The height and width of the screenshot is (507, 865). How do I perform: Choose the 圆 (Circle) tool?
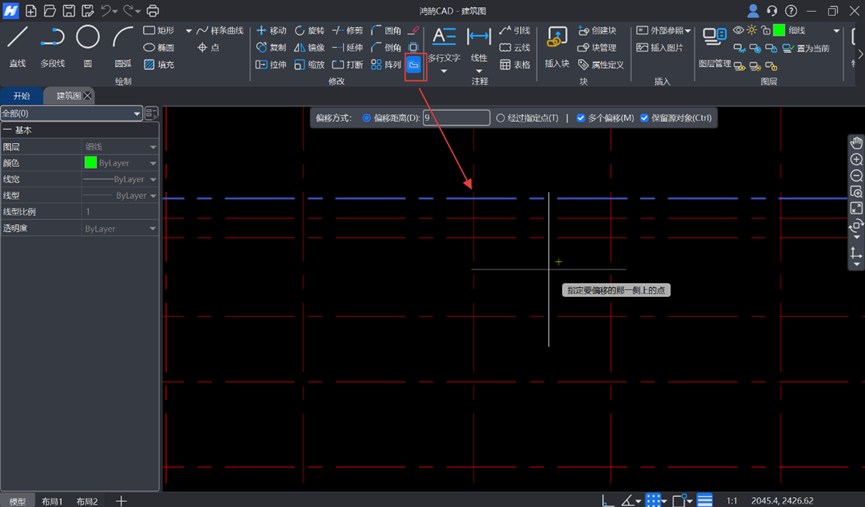tap(88, 45)
